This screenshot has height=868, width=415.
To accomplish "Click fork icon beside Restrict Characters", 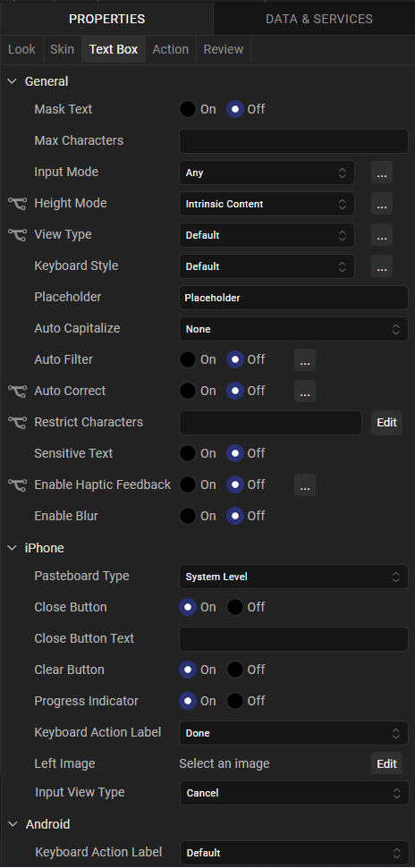I will point(17,422).
